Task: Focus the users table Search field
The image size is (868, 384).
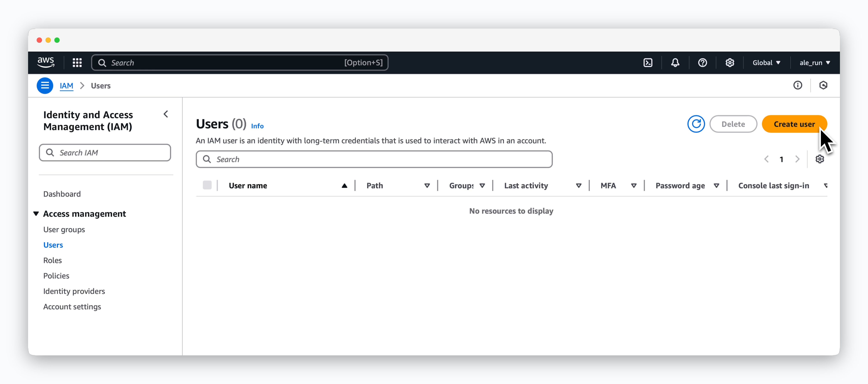Action: click(x=374, y=159)
